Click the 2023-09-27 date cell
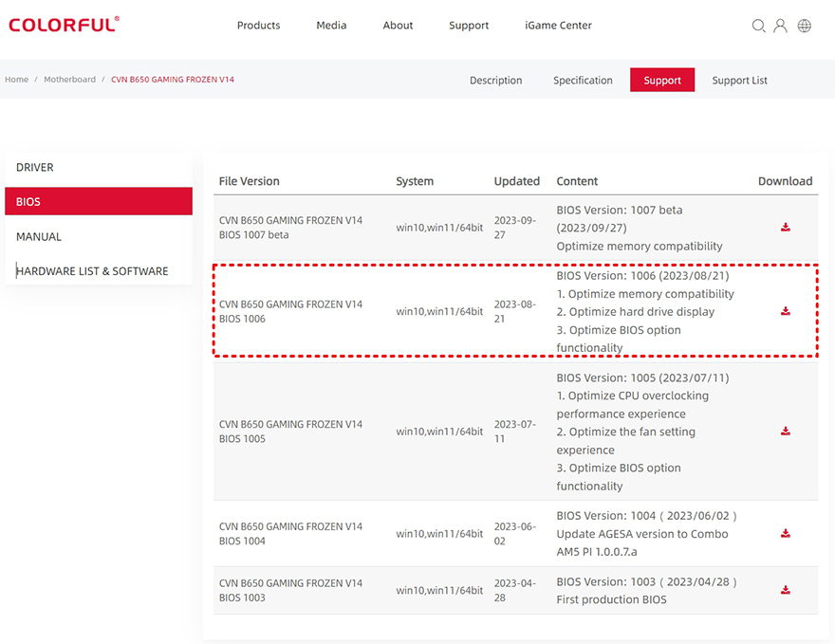The height and width of the screenshot is (644, 835). click(x=515, y=228)
